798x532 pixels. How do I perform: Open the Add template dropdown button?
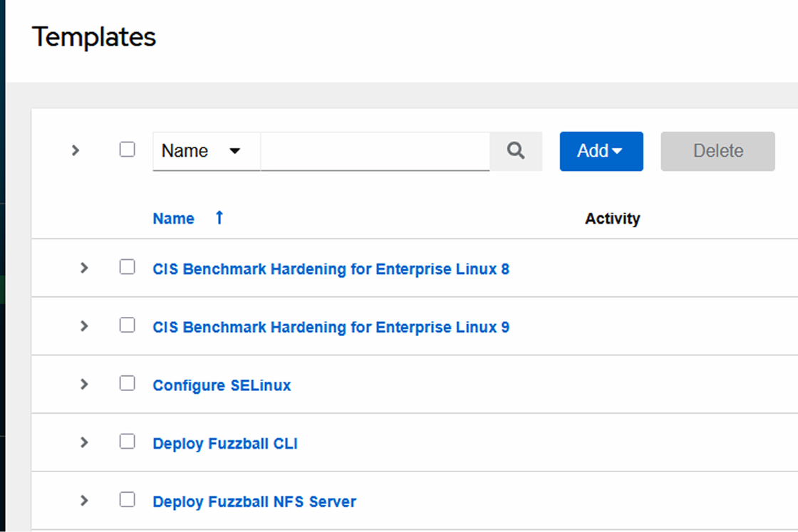click(601, 151)
